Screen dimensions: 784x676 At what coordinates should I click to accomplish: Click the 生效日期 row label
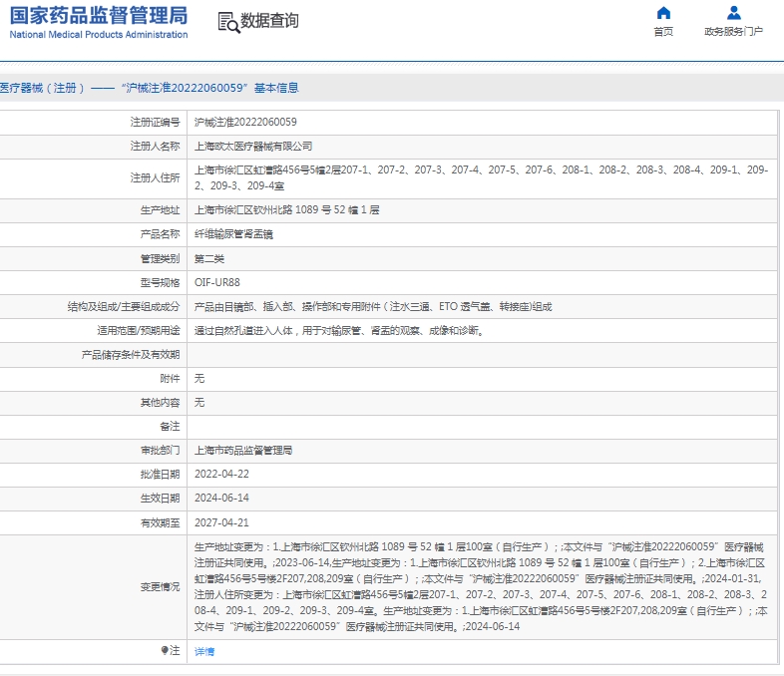point(160,499)
